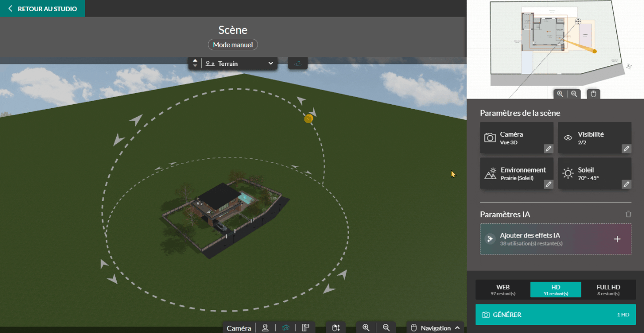This screenshot has width=644, height=333.
Task: Zoom in on the minimap plan
Action: coord(560,94)
